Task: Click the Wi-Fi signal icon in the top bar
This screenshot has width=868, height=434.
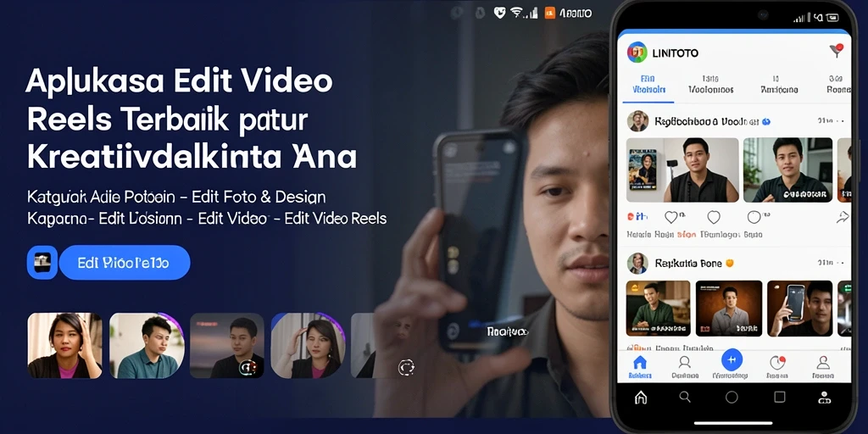Action: pos(517,13)
